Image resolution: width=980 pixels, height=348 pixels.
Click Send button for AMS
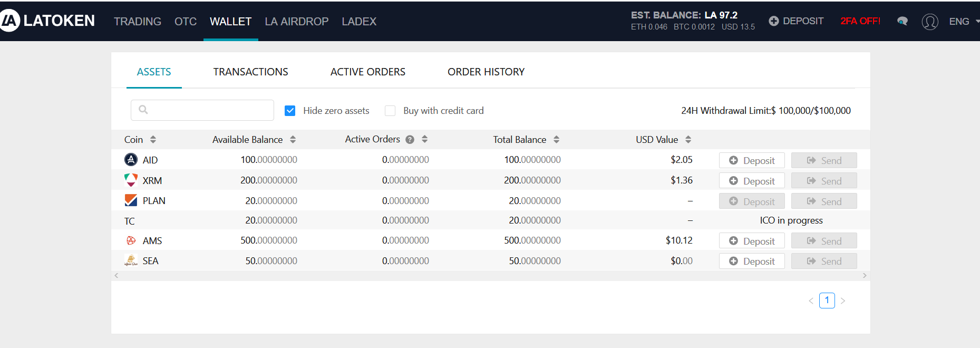[824, 241]
